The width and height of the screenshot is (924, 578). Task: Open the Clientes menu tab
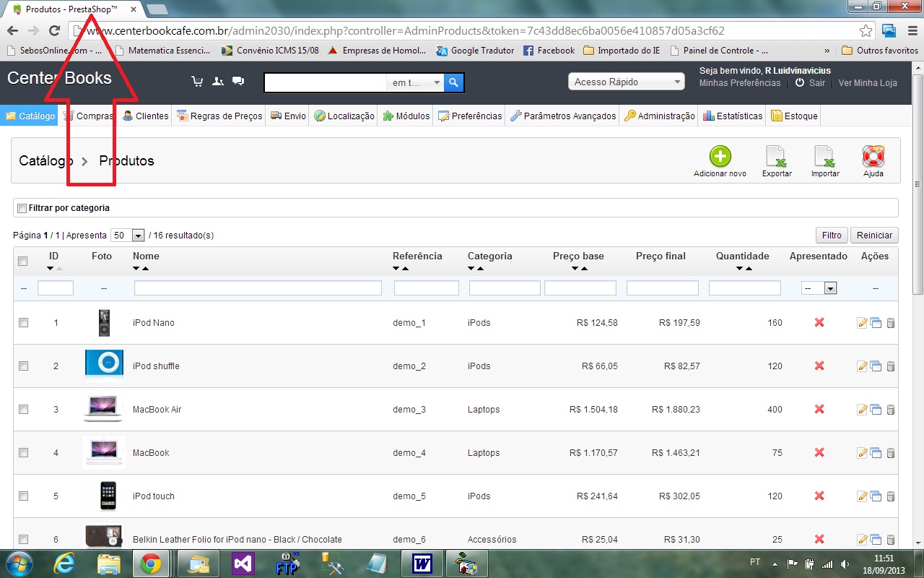[145, 116]
